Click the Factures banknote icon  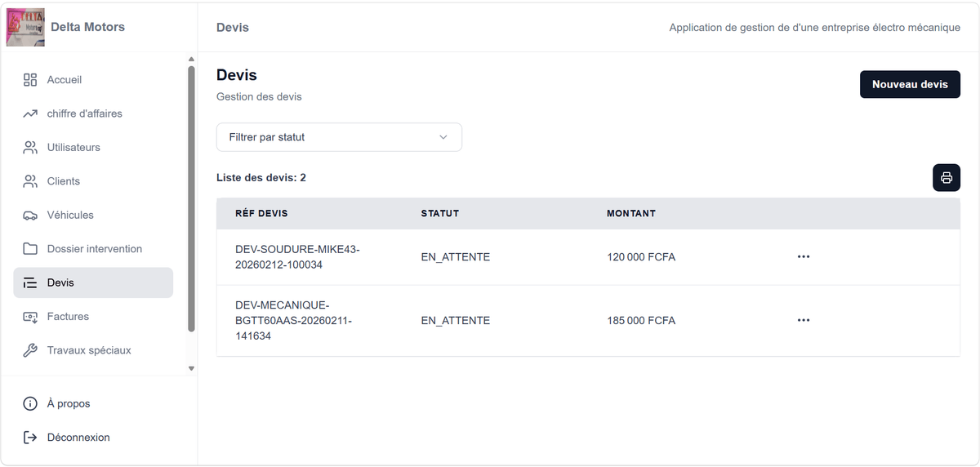30,317
